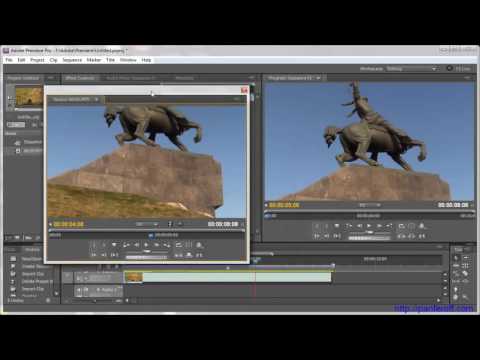
Task: Select the Rolling Edit tool
Action: click(x=466, y=266)
